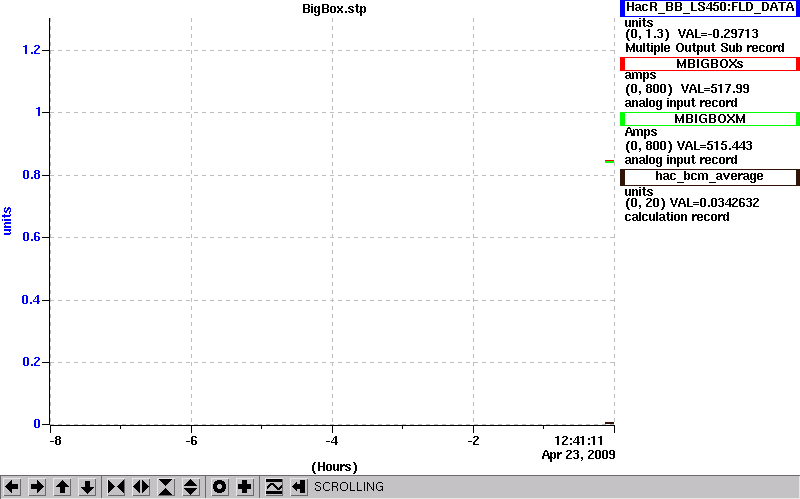Click the plus crosshair icon in toolbar

[244, 487]
